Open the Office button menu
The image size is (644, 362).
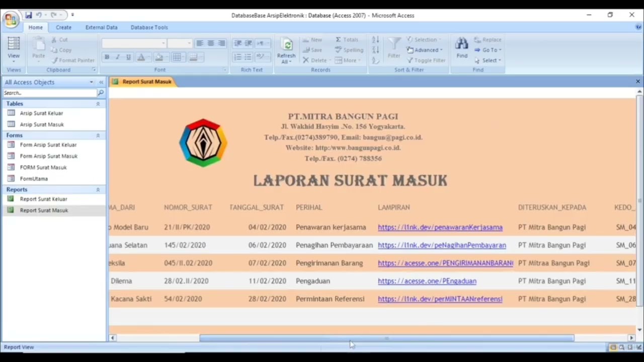[x=11, y=19]
